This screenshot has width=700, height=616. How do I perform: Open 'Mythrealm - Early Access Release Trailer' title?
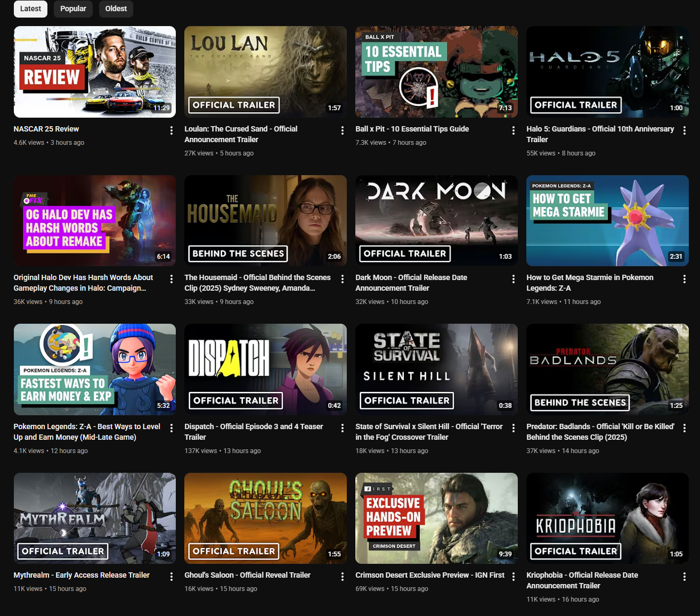pyautogui.click(x=82, y=575)
